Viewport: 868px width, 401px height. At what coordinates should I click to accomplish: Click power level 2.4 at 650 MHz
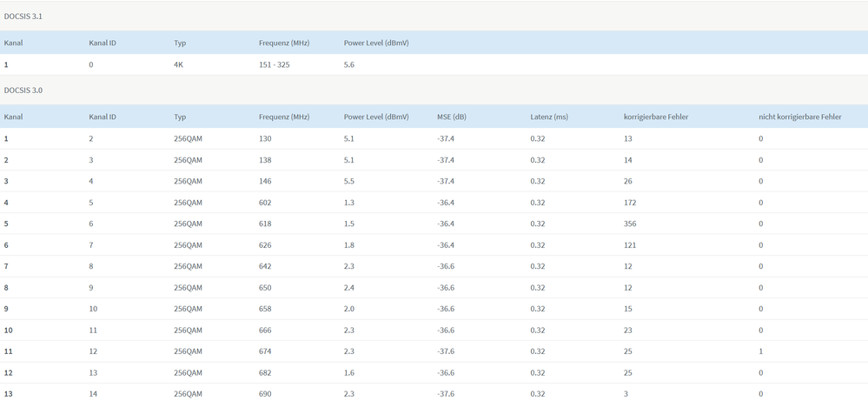click(x=348, y=287)
